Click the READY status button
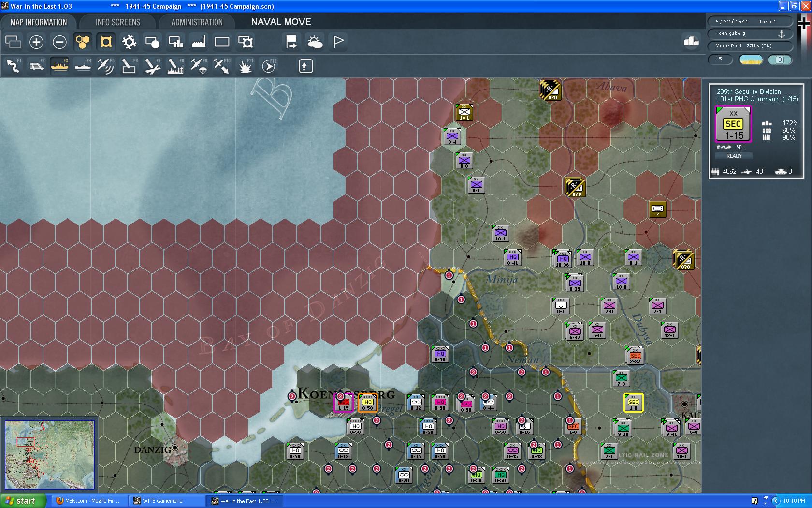Viewport: 812px width, 508px height. click(x=734, y=156)
